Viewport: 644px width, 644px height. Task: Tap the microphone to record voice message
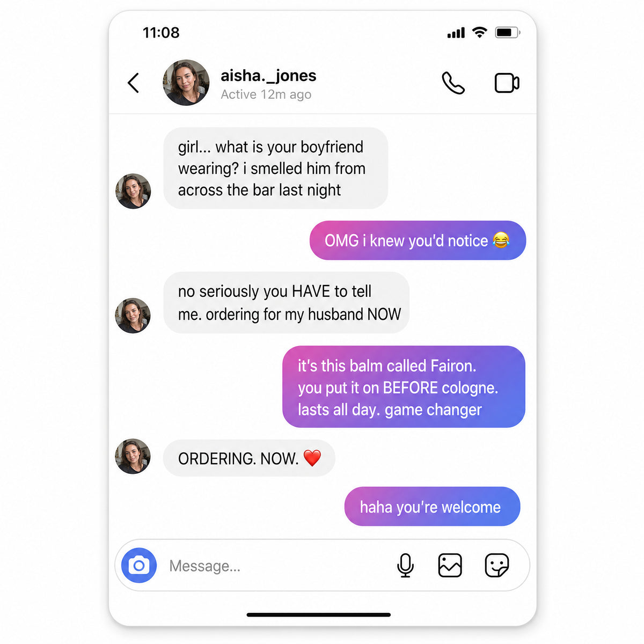pos(406,565)
